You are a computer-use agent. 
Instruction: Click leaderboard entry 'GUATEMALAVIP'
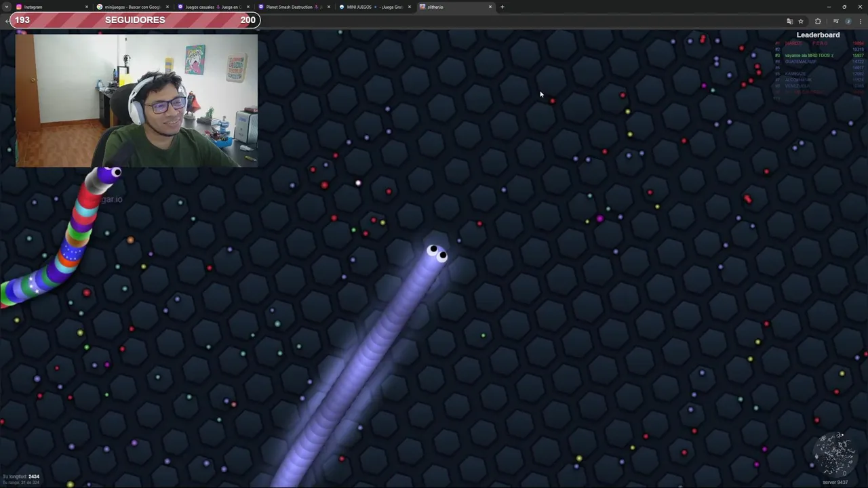(x=801, y=62)
